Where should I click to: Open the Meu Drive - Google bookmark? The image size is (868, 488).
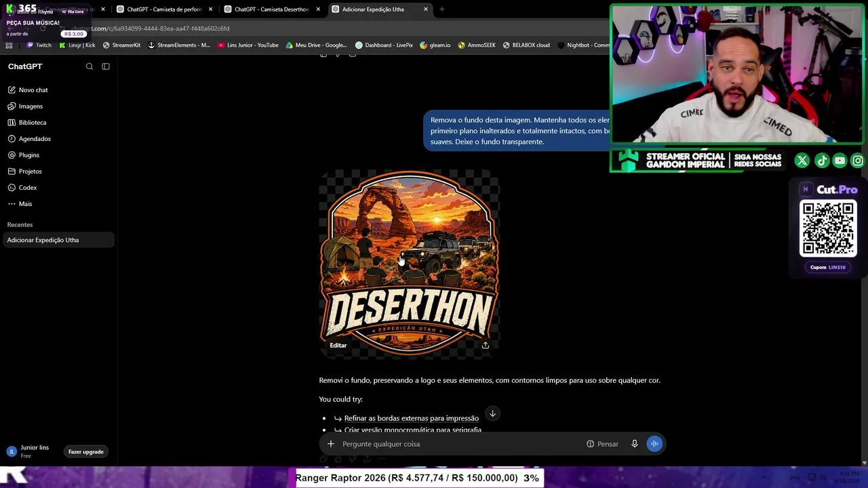(x=316, y=45)
